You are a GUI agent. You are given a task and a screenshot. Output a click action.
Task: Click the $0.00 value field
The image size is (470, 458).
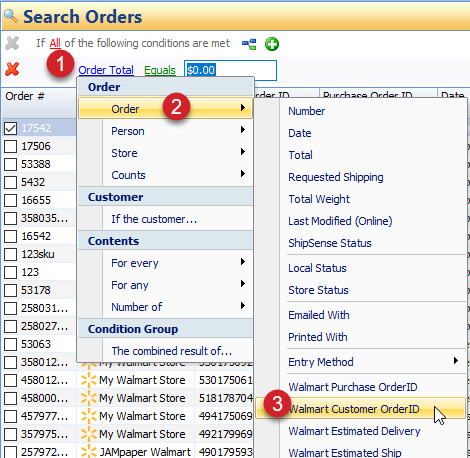pyautogui.click(x=230, y=70)
